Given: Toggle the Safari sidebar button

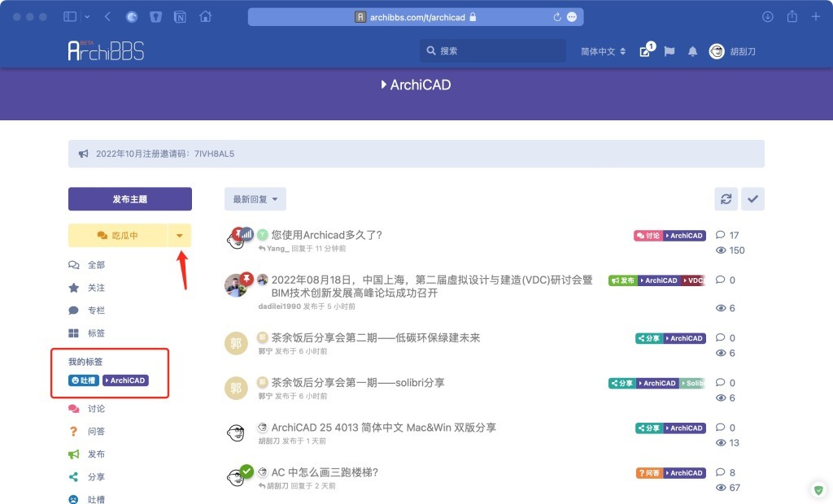Looking at the screenshot, I should point(70,17).
